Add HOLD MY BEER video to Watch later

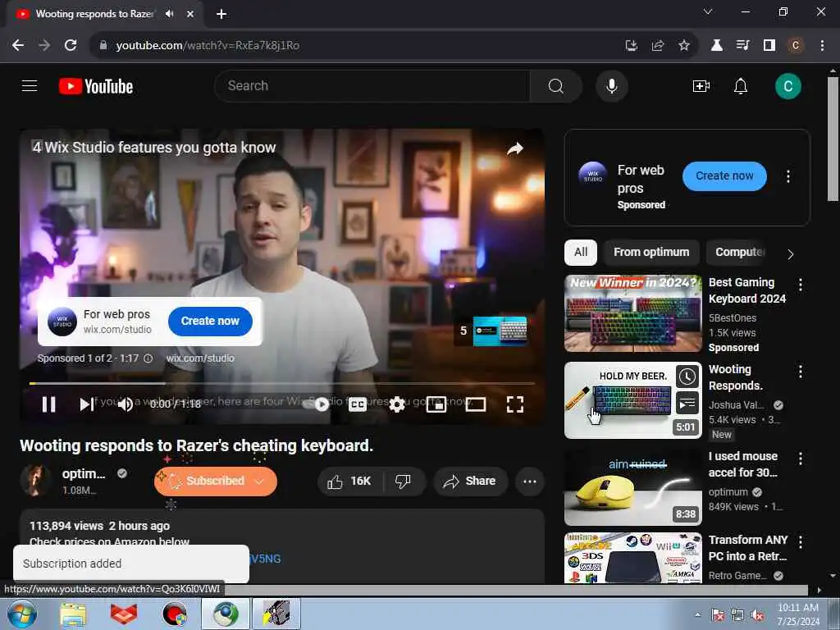point(687,377)
